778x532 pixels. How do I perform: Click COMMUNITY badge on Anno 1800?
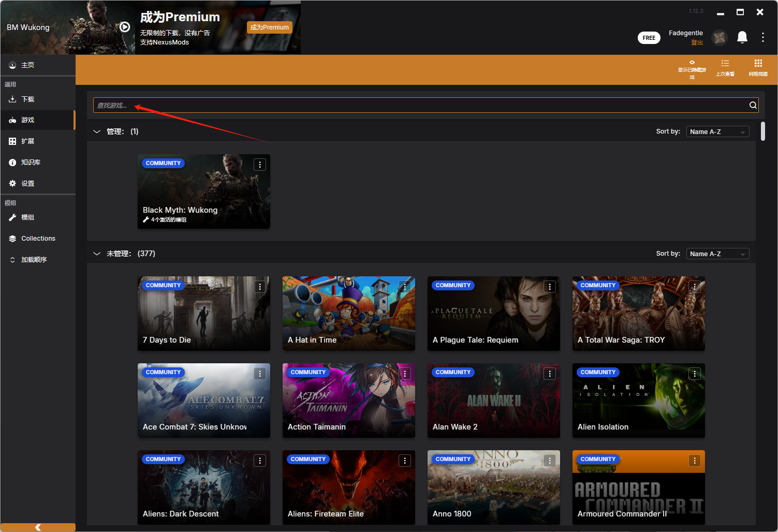tap(453, 459)
